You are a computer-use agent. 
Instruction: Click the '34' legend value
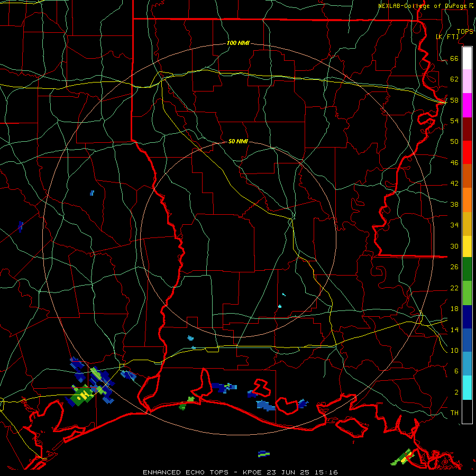[454, 225]
